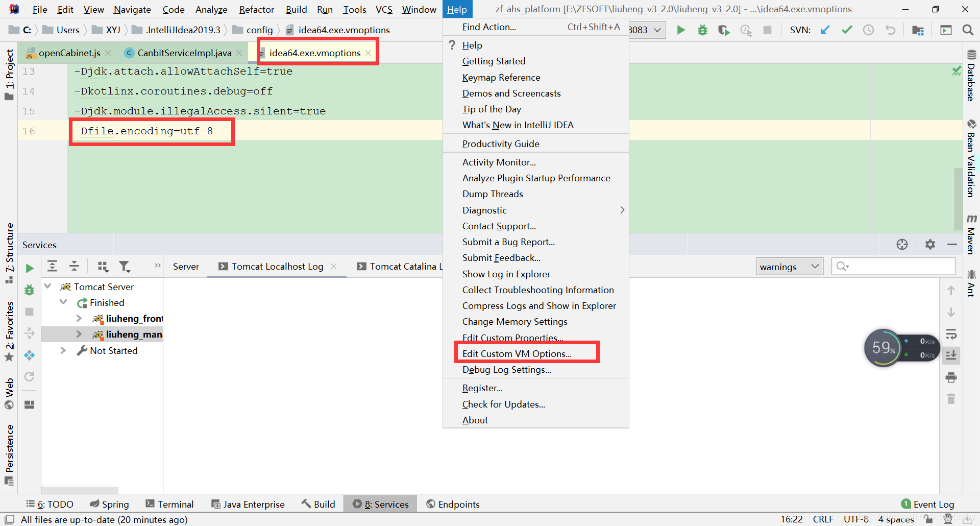Image resolution: width=980 pixels, height=526 pixels.
Task: Click line 16 -Dfile.encoding=utf-8 text
Action: [x=143, y=131]
